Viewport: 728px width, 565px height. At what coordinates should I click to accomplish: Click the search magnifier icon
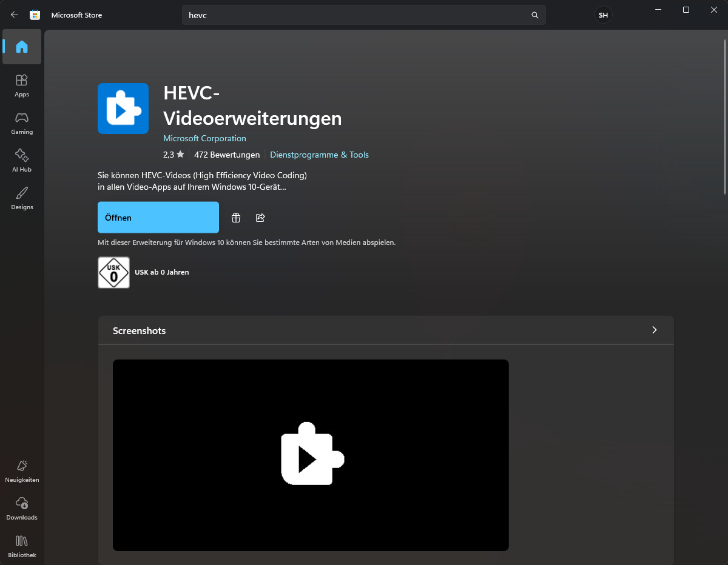[534, 15]
